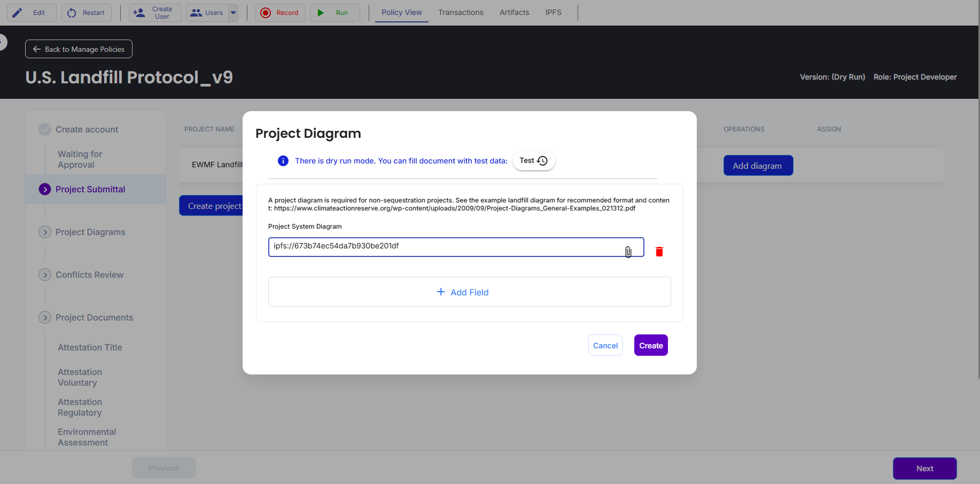Click the Restart toolbar button
The width and height of the screenshot is (980, 484).
coord(87,13)
